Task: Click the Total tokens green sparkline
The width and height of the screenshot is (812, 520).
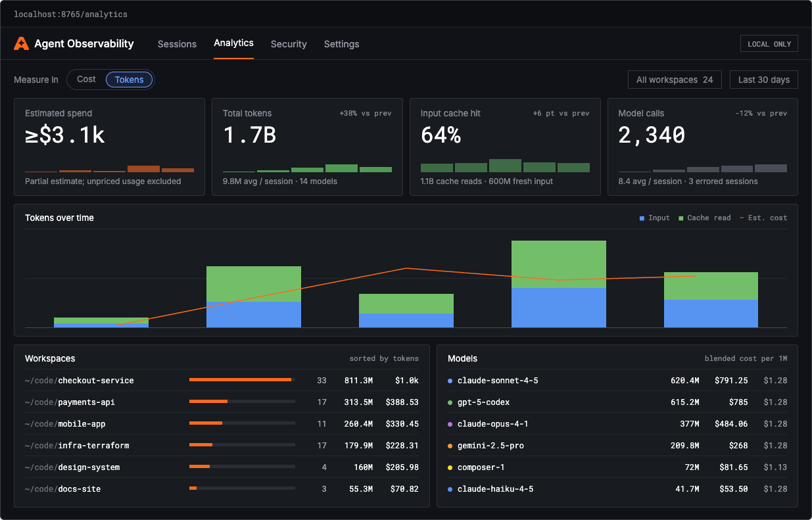Action: [307, 168]
